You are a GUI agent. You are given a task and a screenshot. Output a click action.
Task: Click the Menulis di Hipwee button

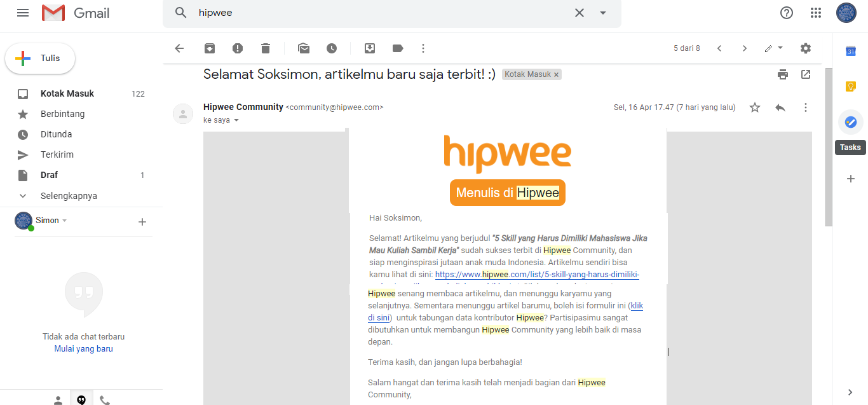pyautogui.click(x=508, y=193)
